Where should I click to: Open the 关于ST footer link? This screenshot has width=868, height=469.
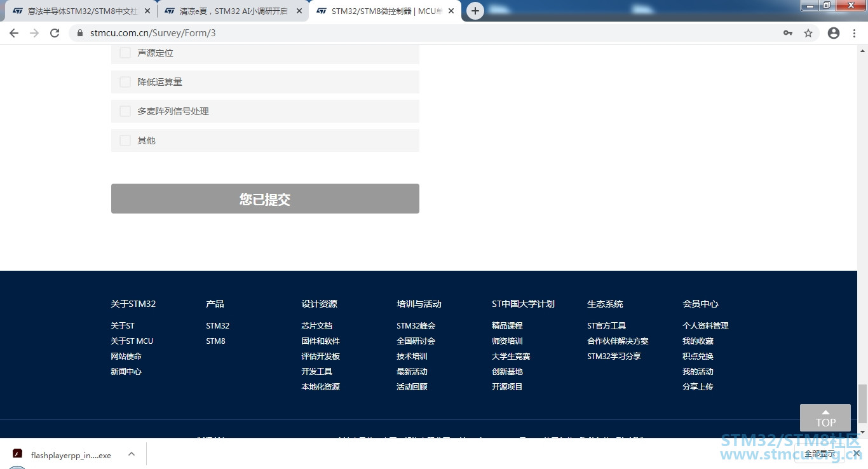[123, 326]
